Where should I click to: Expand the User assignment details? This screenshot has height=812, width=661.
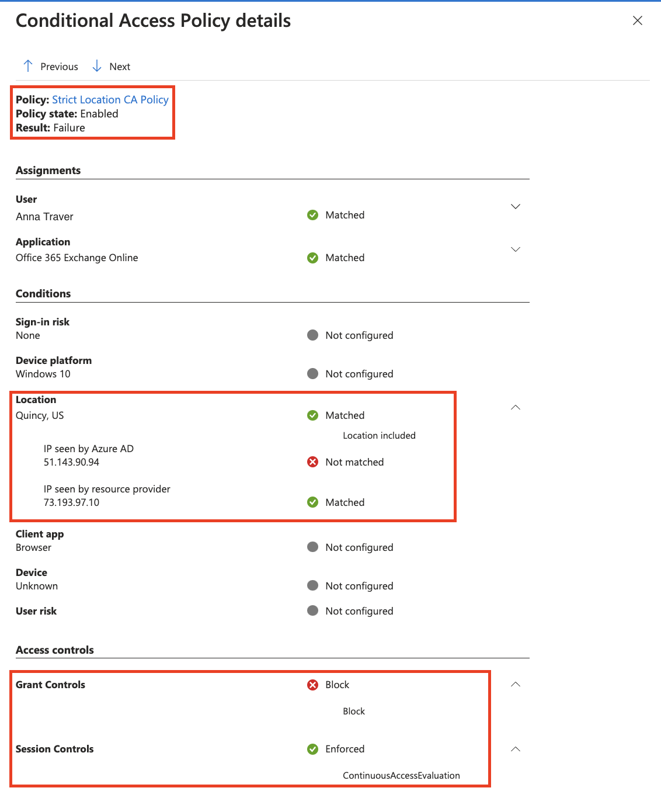tap(516, 206)
